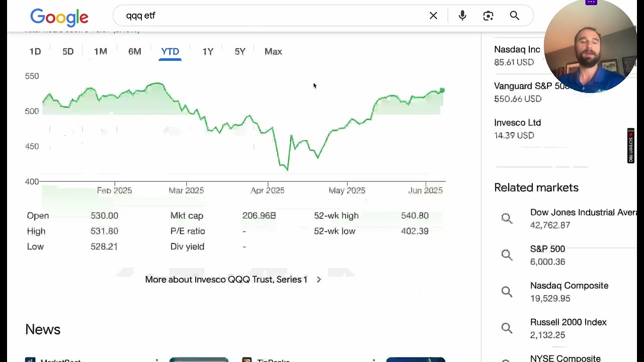Click search icon beside S&P 500

507,255
